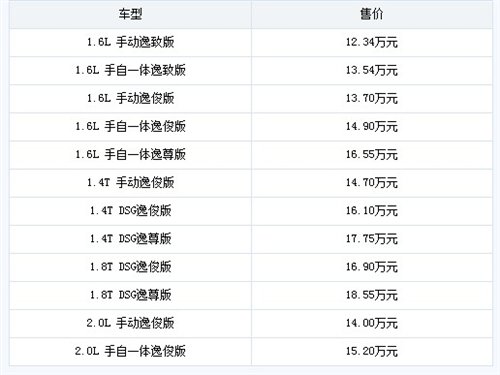
Task: Click the 1.4T 手动逸俊版 model
Action: pyautogui.click(x=130, y=183)
